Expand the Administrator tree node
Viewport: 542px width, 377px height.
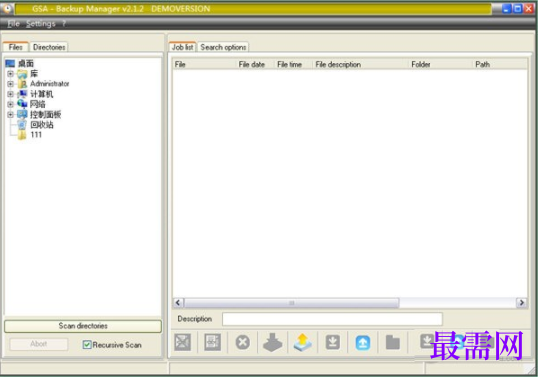10,84
